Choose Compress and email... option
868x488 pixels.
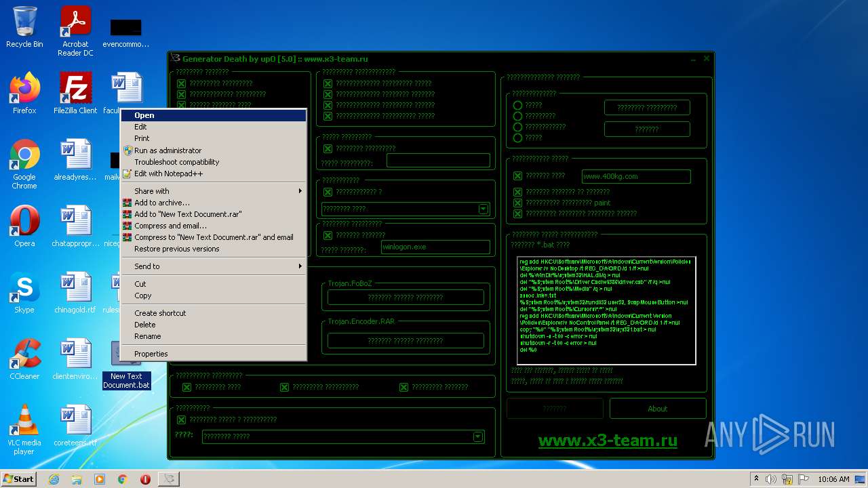(214, 226)
